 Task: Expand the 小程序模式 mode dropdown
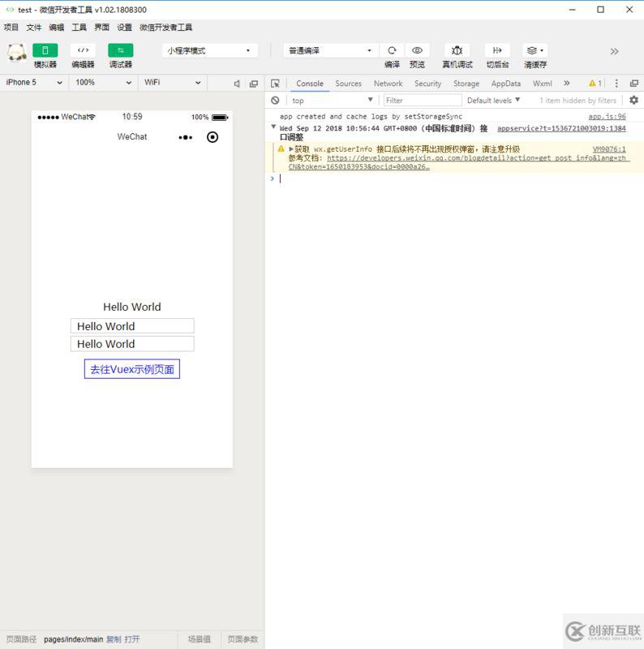210,50
